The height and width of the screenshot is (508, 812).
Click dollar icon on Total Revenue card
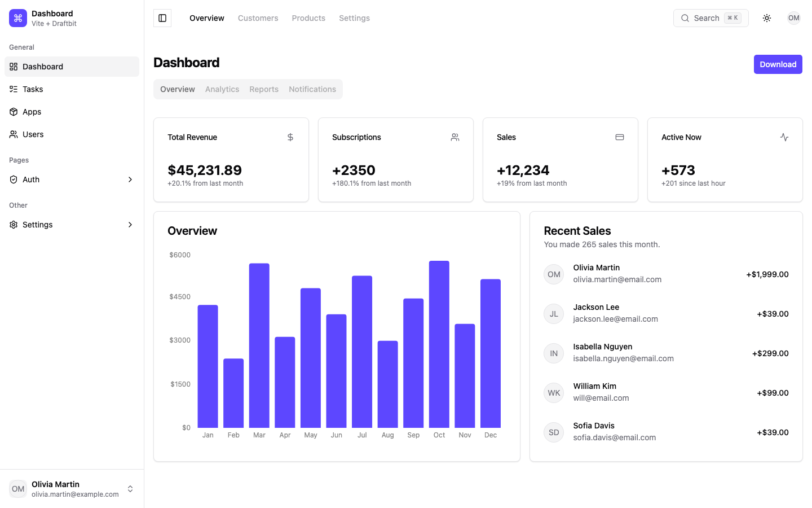290,137
